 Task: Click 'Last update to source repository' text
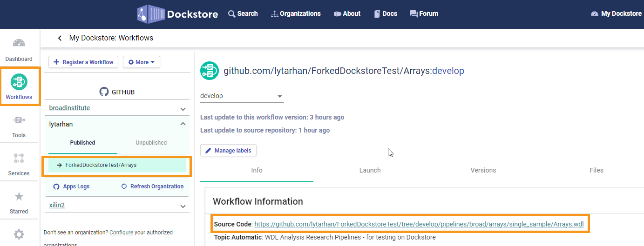265,130
